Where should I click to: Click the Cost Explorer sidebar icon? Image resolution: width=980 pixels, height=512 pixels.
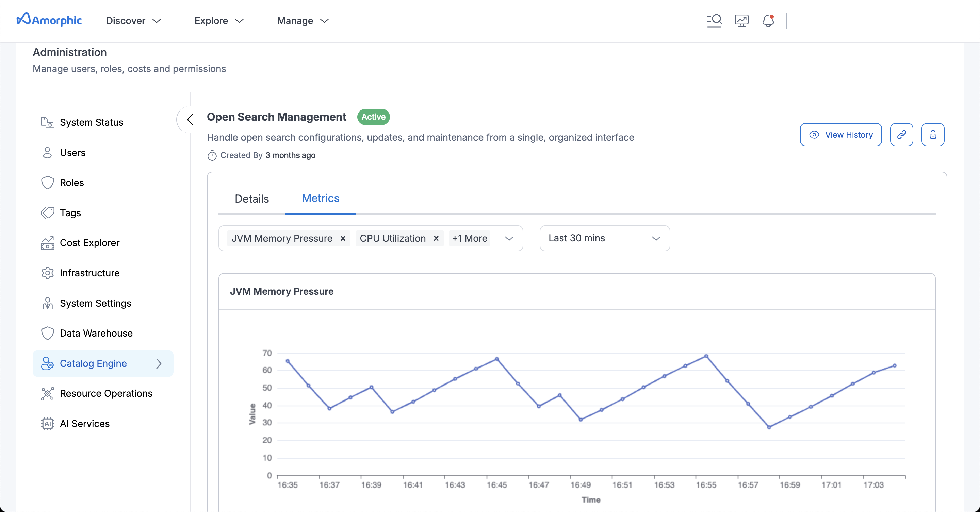coord(47,243)
